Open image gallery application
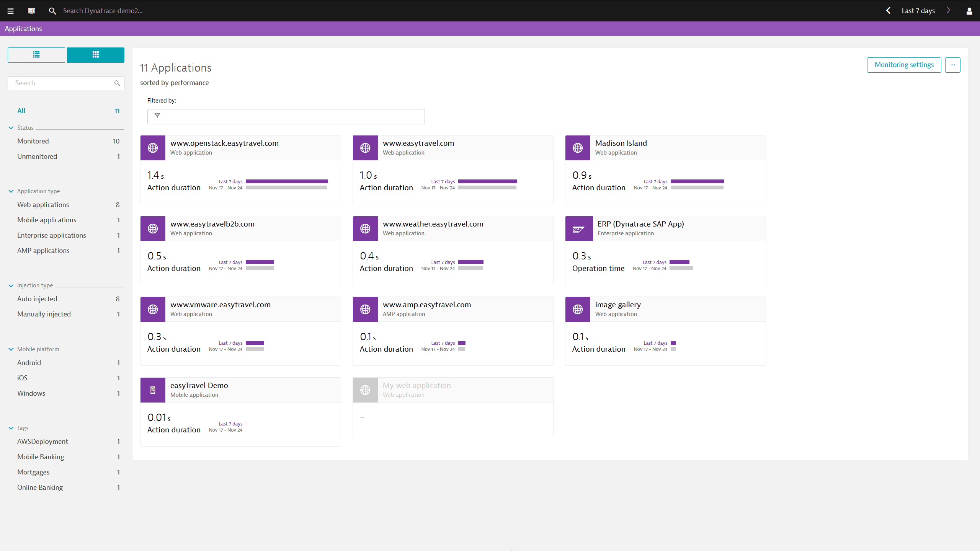Screen dimensions: 980x551 [x=618, y=305]
